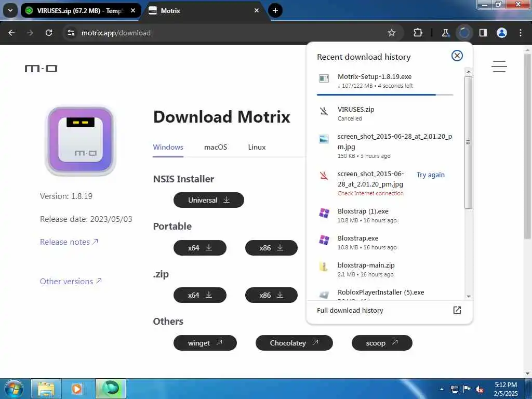The width and height of the screenshot is (532, 399).
Task: Open the Extensions puzzle icon
Action: click(x=418, y=33)
